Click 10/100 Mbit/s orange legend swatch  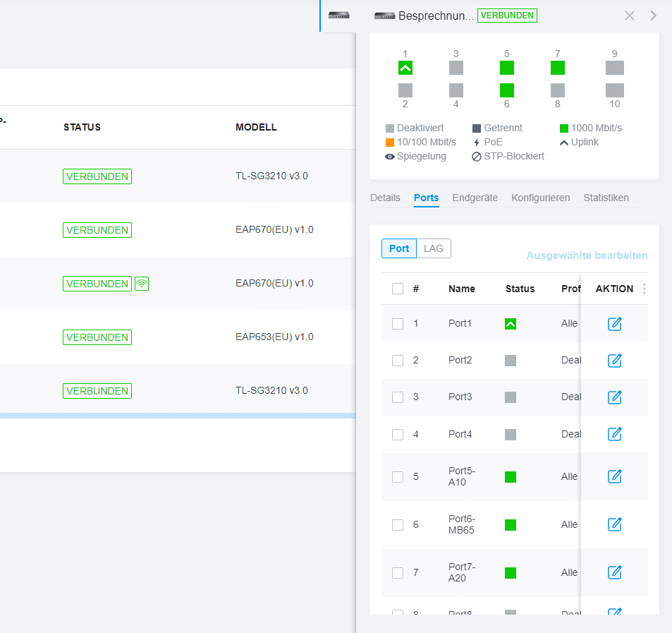389,143
